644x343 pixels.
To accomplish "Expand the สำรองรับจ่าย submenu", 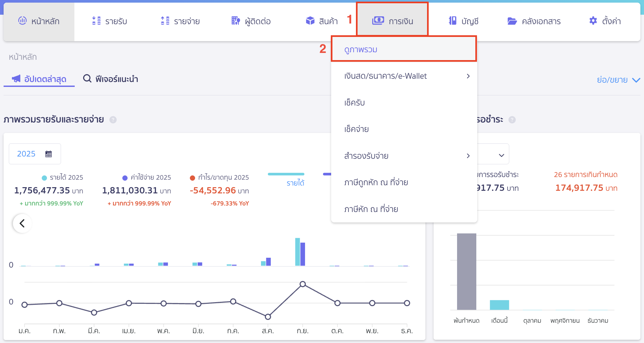I will pos(404,156).
